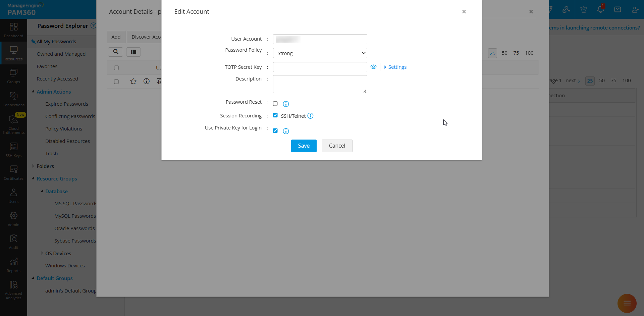Open the Connections section
Viewport: 644px width, 316px height.
coord(13,98)
